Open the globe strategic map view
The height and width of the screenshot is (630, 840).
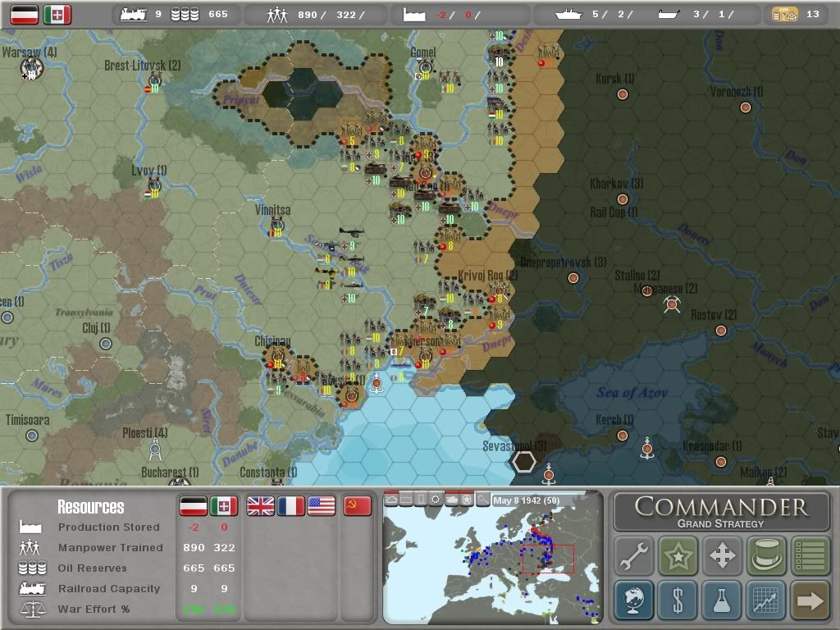[x=634, y=600]
